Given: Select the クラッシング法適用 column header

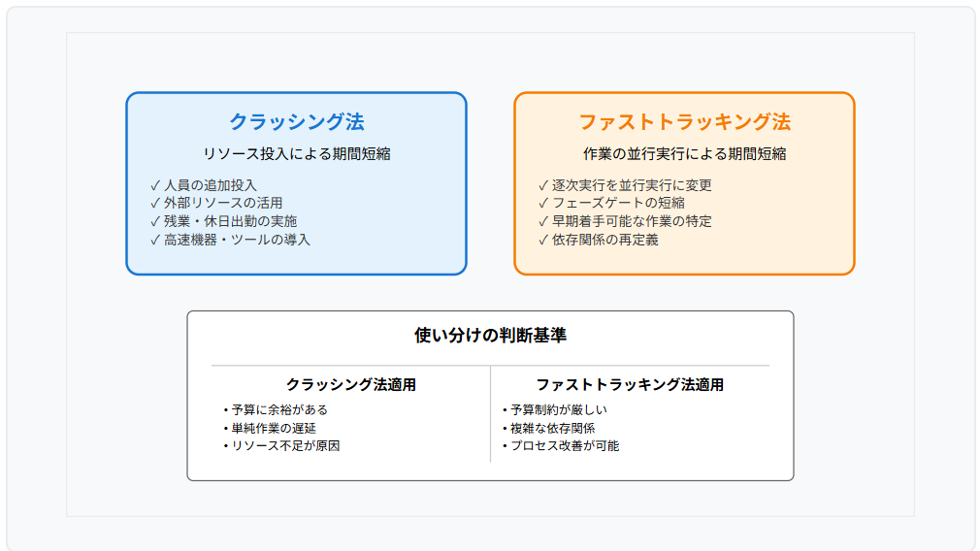Looking at the screenshot, I should point(350,385).
